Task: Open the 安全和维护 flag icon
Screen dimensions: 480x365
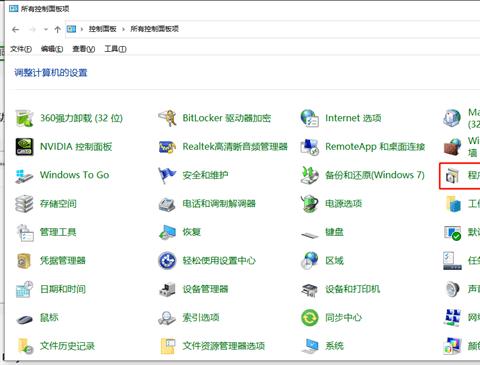Action: tap(167, 175)
